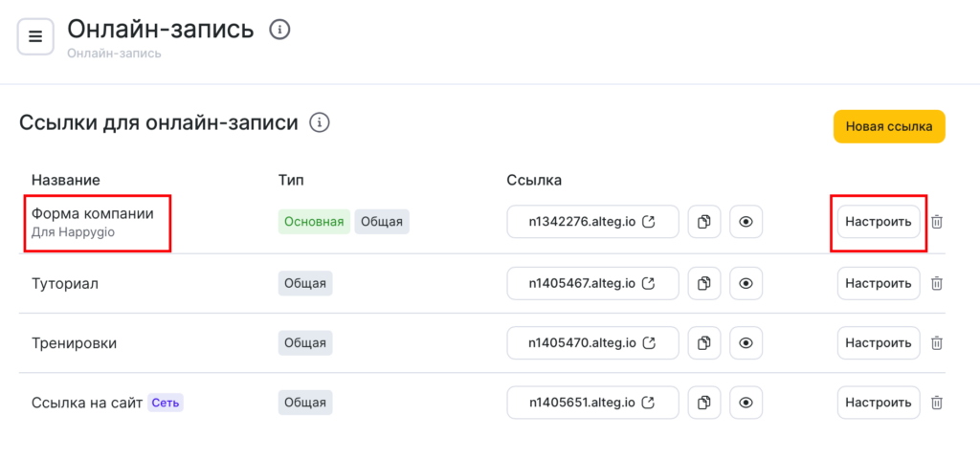
Task: Click info icon next to Онлайн-запись title
Action: 279,30
